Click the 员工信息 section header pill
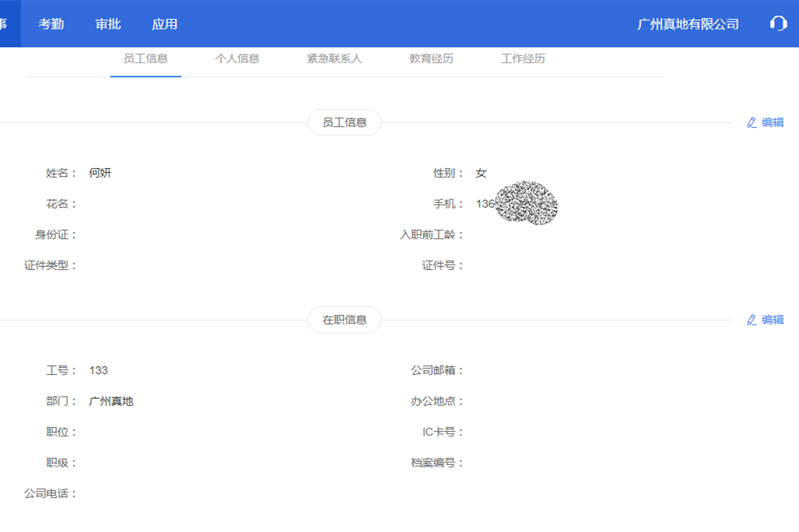Screen dimensions: 799x532 (343, 122)
